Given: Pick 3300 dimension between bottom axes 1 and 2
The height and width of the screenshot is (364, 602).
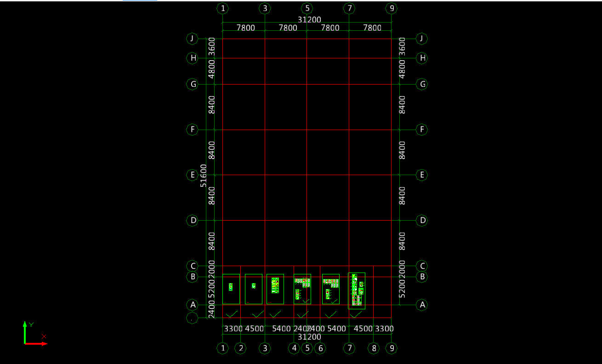Looking at the screenshot, I should point(233,329).
